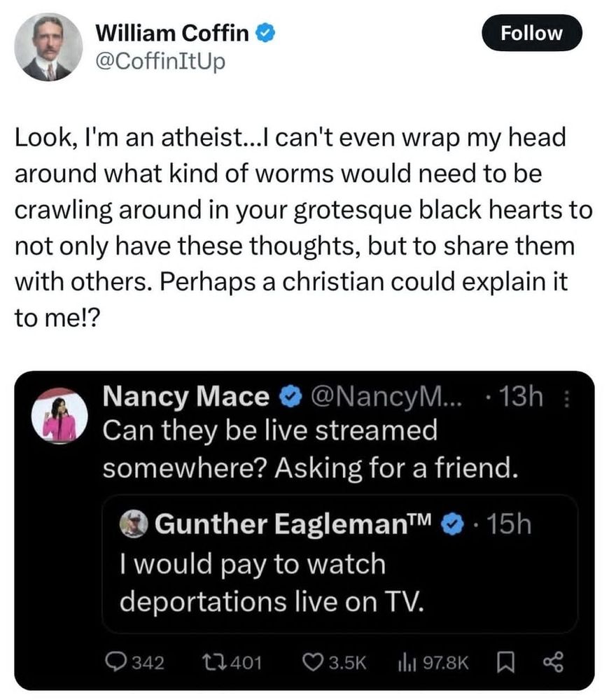Open Nancy Mace's avatar
Image resolution: width=609 pixels, height=700 pixels.
(59, 416)
